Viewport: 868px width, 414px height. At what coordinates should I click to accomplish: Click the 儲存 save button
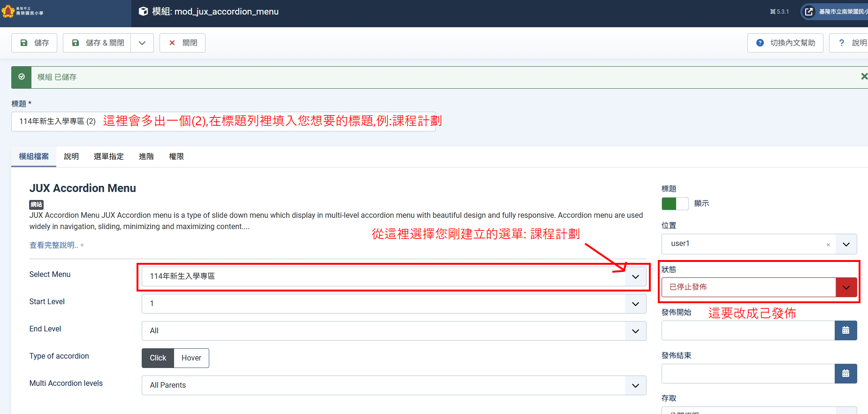(34, 43)
